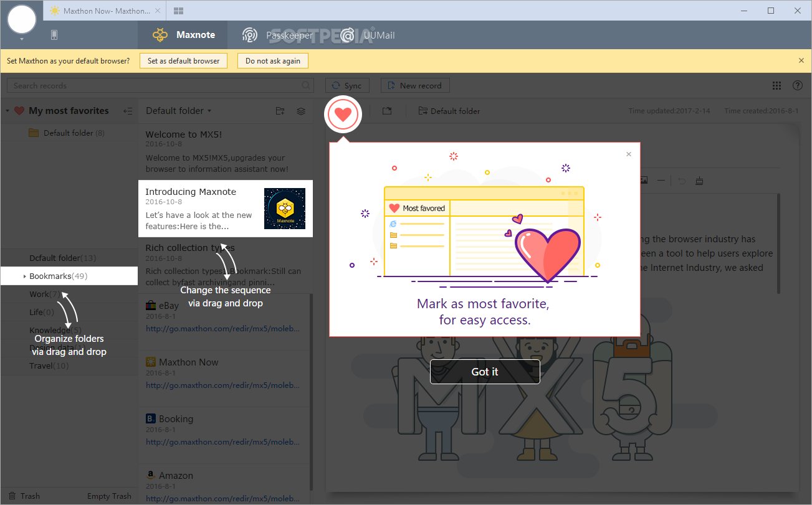The image size is (812, 505).
Task: Click the search magnifier icon
Action: pyautogui.click(x=306, y=85)
